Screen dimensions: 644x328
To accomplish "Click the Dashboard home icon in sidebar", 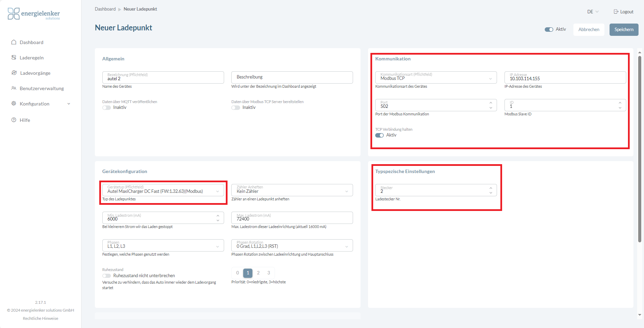I will click(14, 42).
